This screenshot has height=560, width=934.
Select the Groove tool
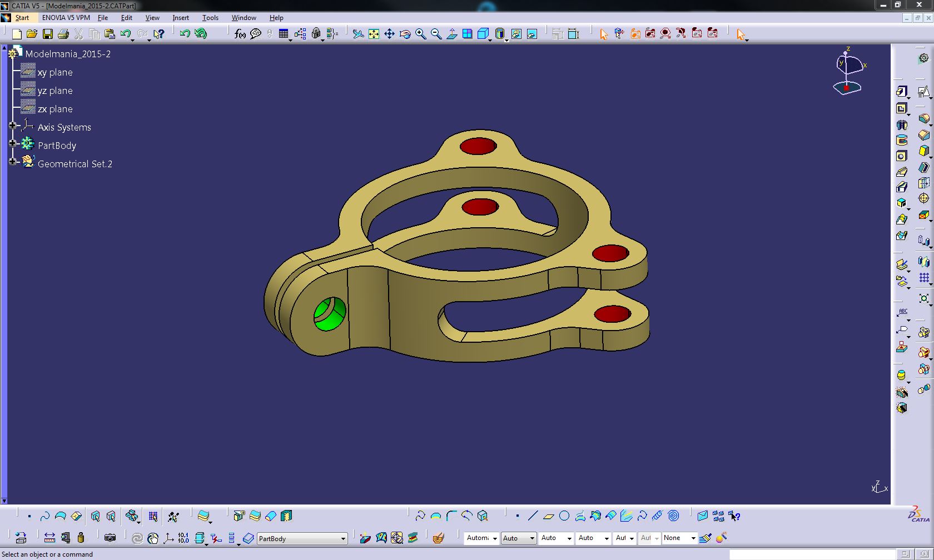click(x=902, y=140)
